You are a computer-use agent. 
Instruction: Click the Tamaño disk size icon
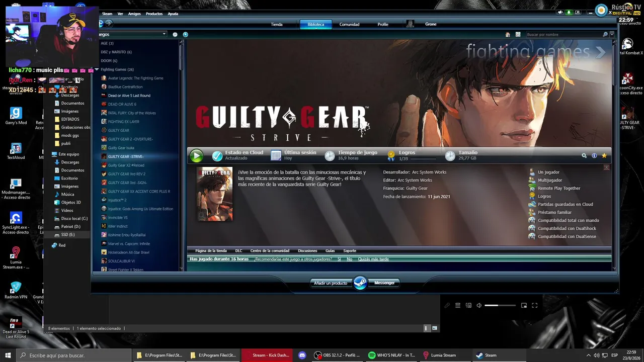(x=450, y=156)
